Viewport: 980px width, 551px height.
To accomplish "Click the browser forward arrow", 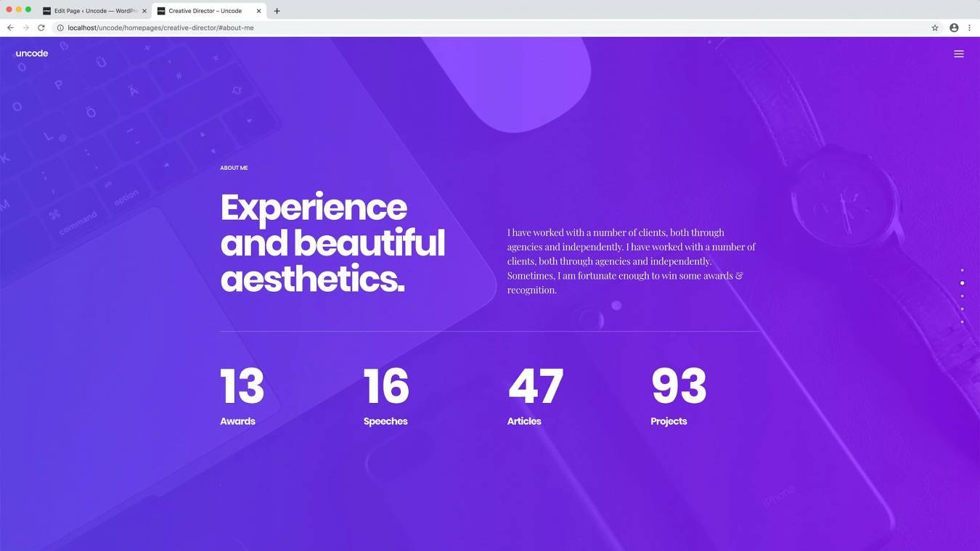I will 25,28.
